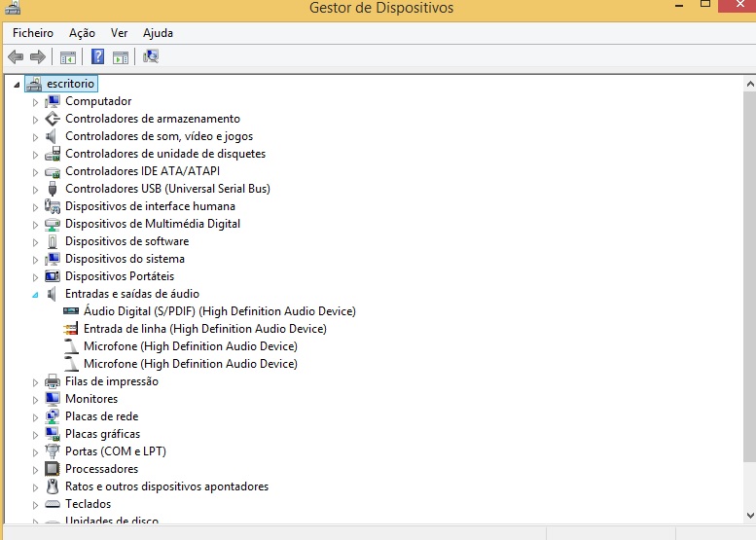
Task: Expand Controladores de armazenamento
Action: coord(35,120)
